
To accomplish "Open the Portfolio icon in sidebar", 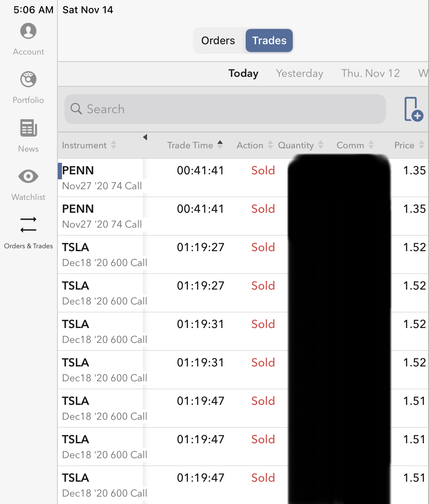I will point(28,80).
